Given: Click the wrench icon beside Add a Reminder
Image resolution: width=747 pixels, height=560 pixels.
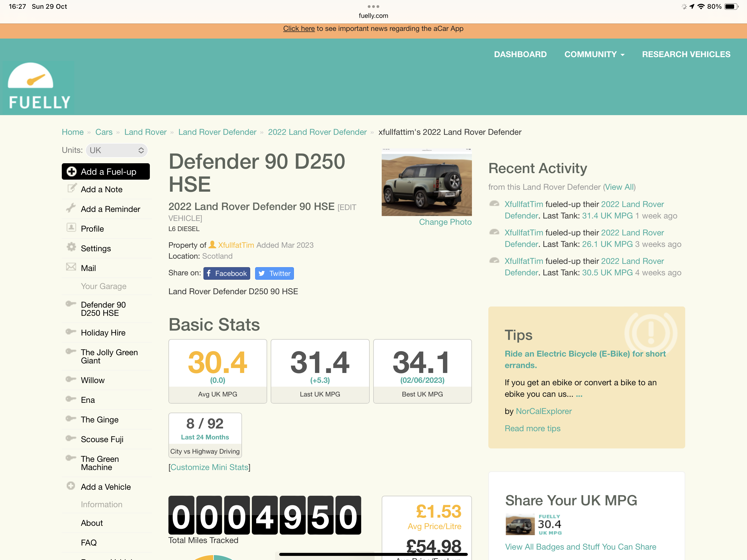Looking at the screenshot, I should point(71,208).
